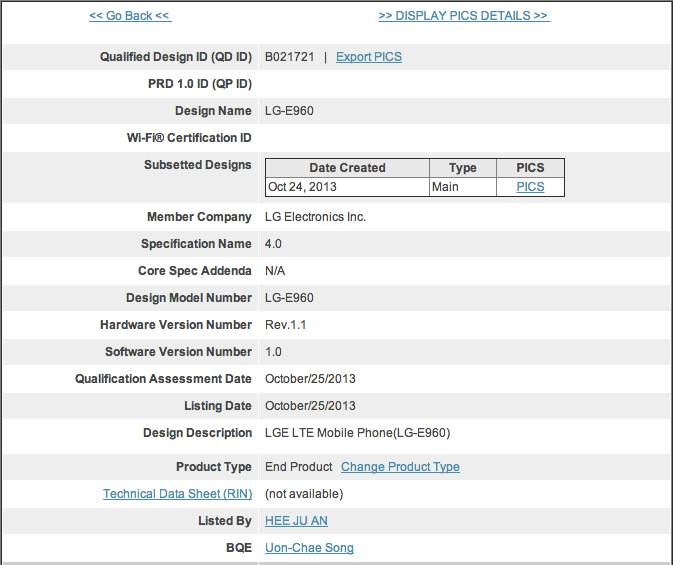Click the LG-E960 value beside Design Name
Screen dimensions: 673x565
289,111
